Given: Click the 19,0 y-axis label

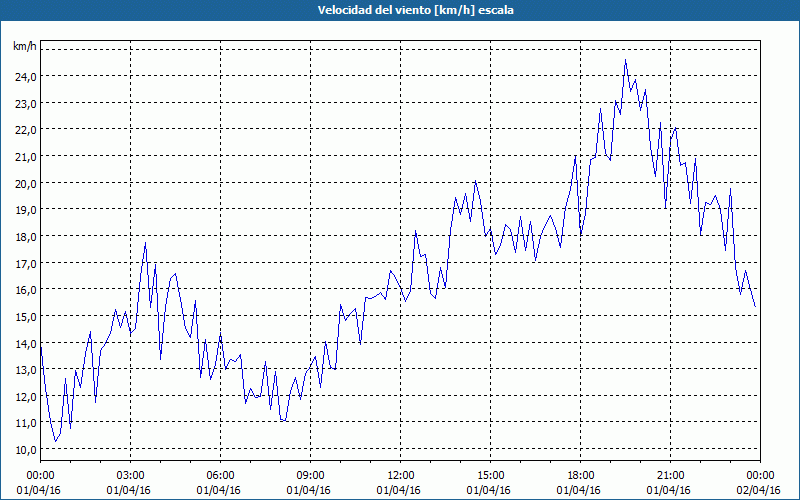Looking at the screenshot, I should tap(26, 210).
